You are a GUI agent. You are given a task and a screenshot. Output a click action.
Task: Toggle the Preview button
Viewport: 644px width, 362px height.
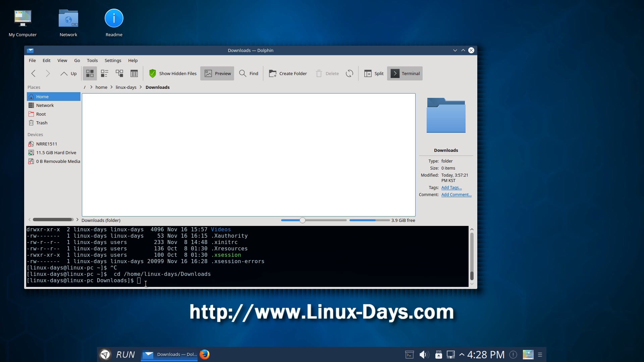point(217,73)
